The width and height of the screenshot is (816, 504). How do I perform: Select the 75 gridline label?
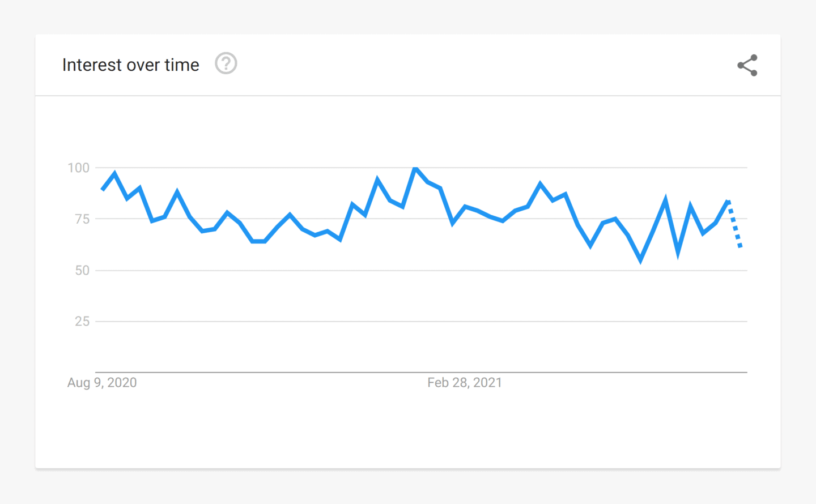pyautogui.click(x=84, y=219)
